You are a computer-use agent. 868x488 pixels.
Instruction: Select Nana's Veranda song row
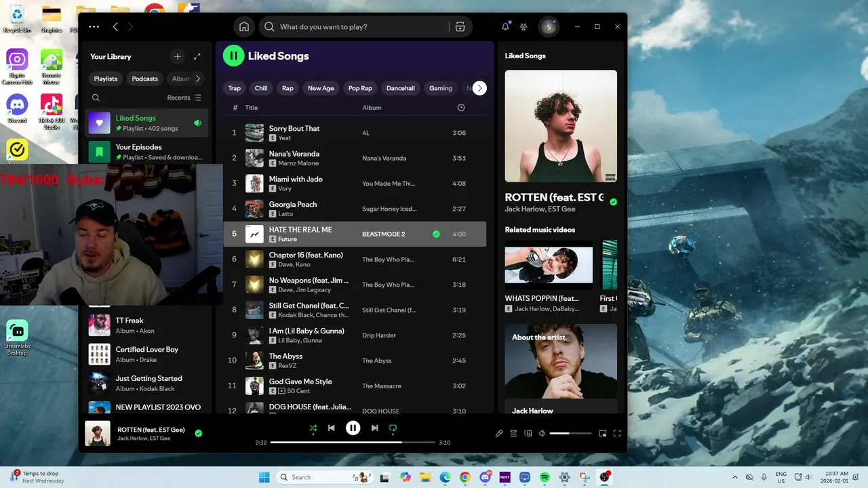click(355, 158)
